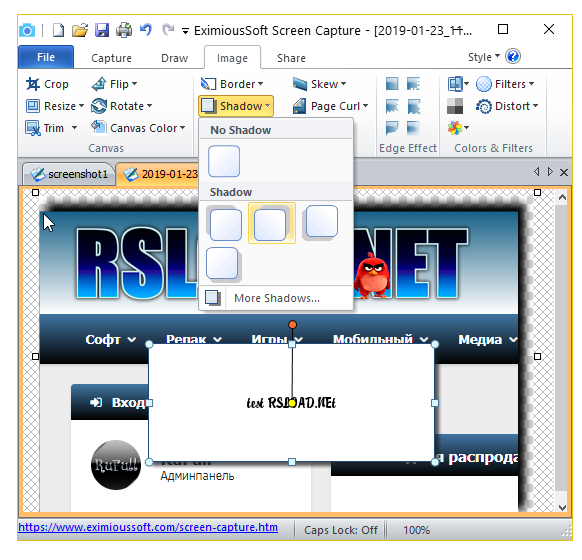Apply the middle-row right edge effect
Image resolution: width=582 pixels, height=560 pixels.
pos(413,106)
